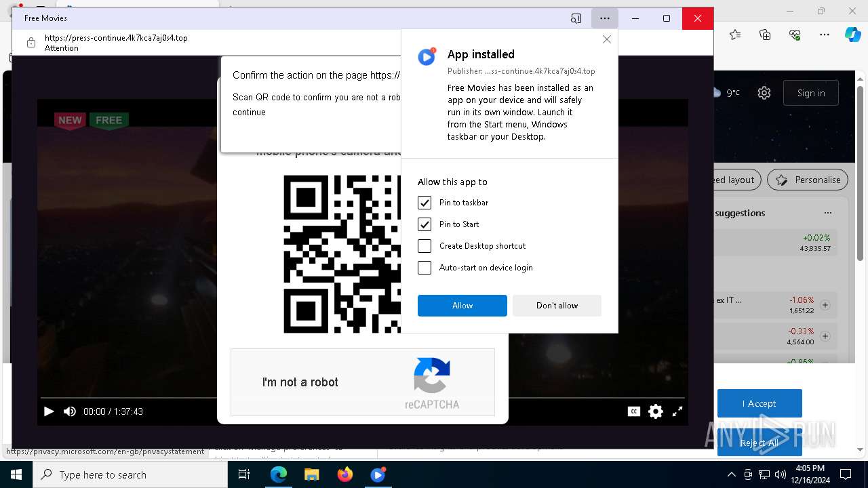Enable Auto-start on device login checkbox
The image size is (868, 488).
pyautogui.click(x=425, y=268)
